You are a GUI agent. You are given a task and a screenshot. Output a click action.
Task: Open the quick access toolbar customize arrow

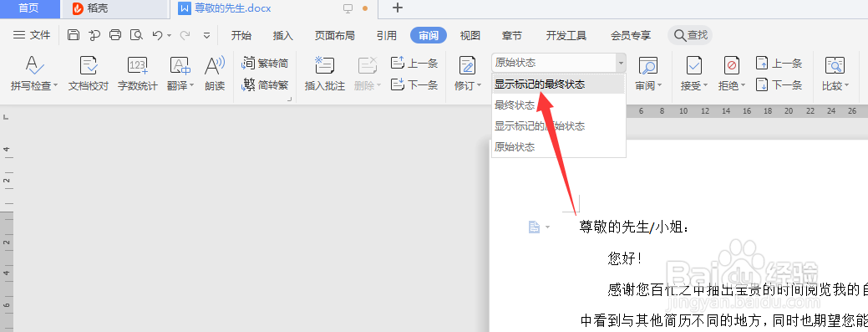pos(206,35)
